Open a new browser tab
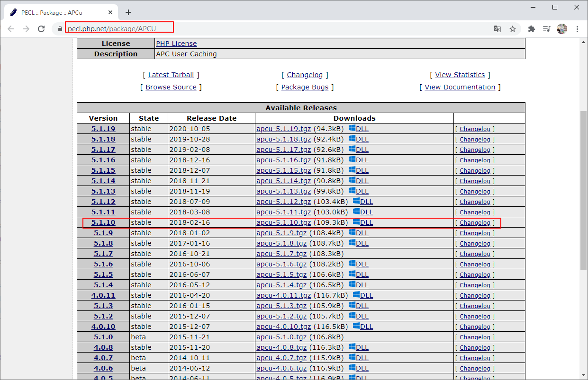Image resolution: width=588 pixels, height=380 pixels. 128,12
